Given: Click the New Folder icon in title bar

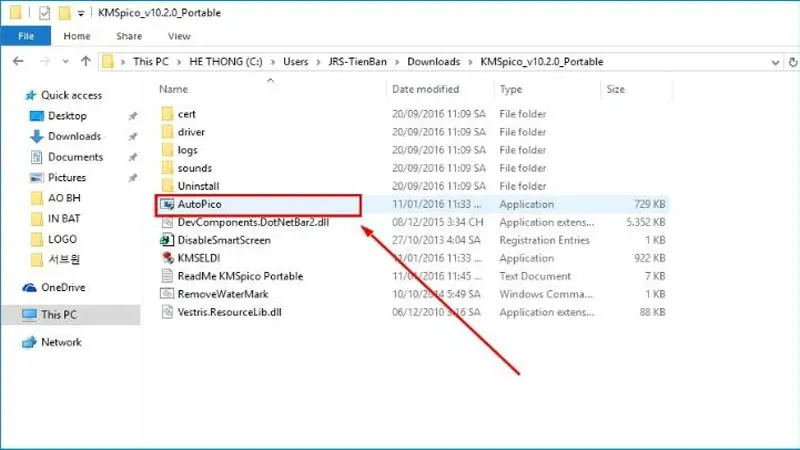Looking at the screenshot, I should click(x=64, y=13).
